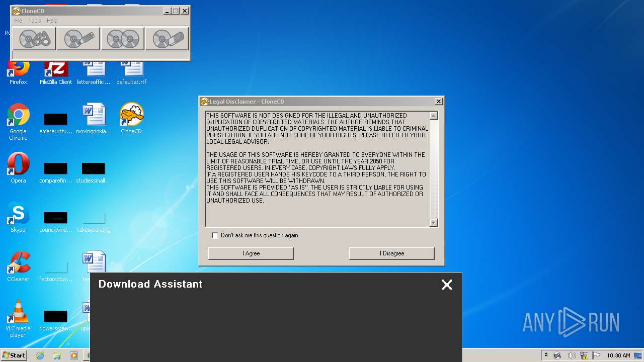Select the Opera desktop shortcut

[x=18, y=168]
